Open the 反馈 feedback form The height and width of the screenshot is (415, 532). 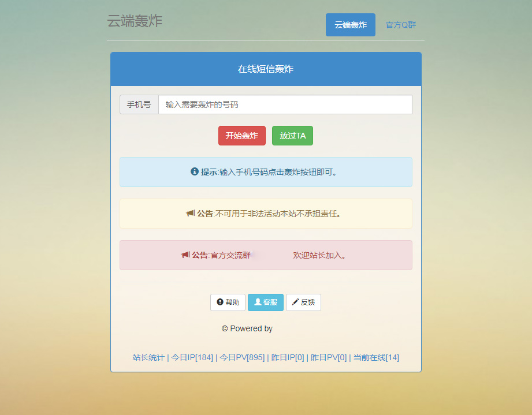[303, 302]
